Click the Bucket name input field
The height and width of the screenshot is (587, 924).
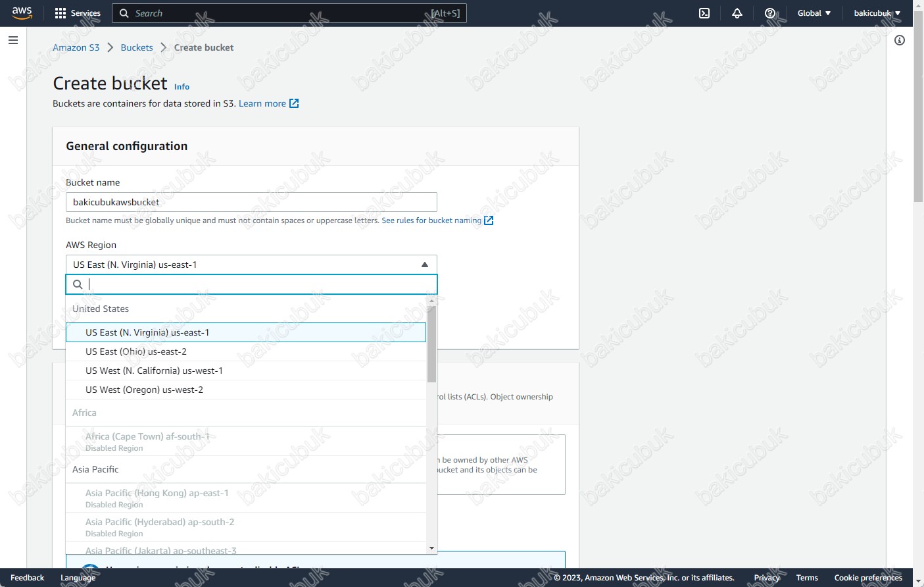(x=251, y=202)
